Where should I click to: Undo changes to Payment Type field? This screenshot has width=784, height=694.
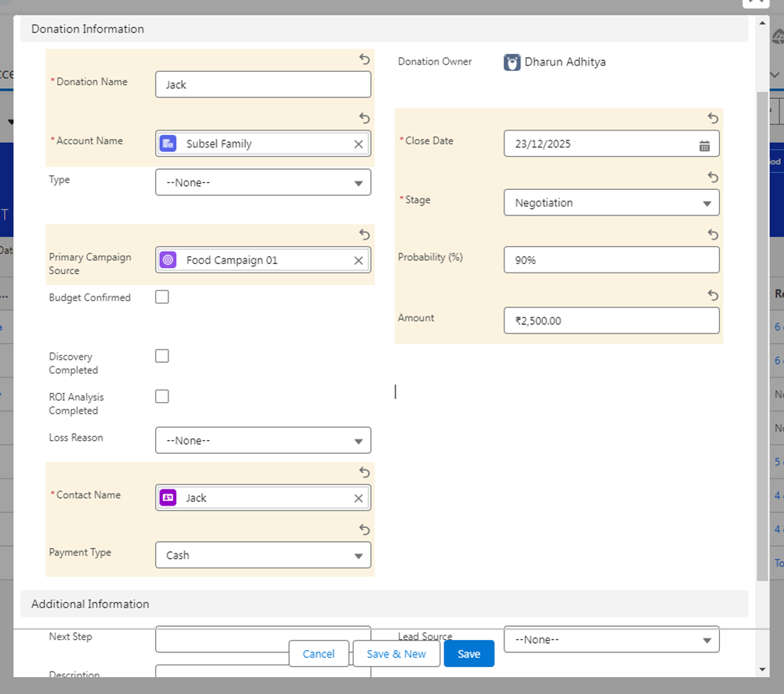[x=365, y=530]
